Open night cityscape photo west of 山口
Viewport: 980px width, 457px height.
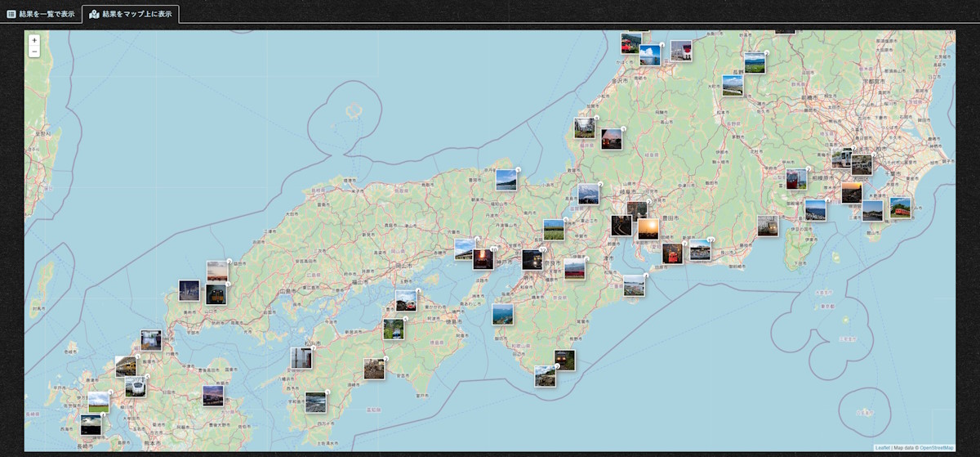coord(189,291)
